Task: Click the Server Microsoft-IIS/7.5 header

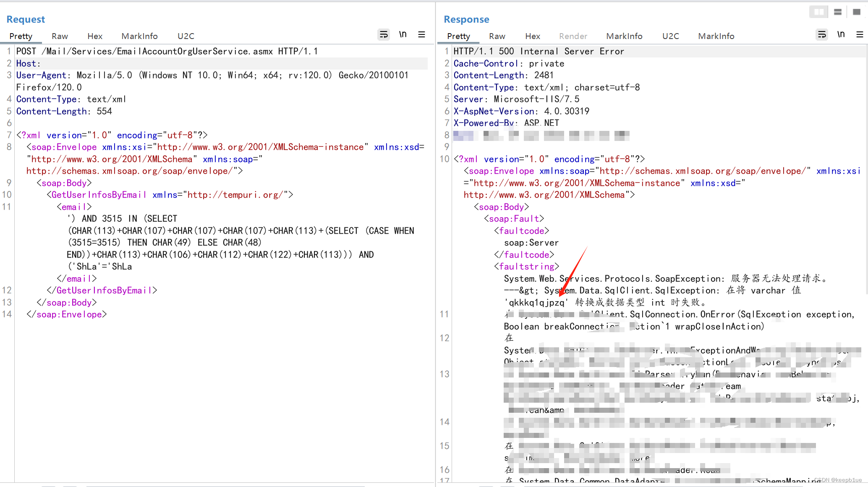Action: (517, 99)
